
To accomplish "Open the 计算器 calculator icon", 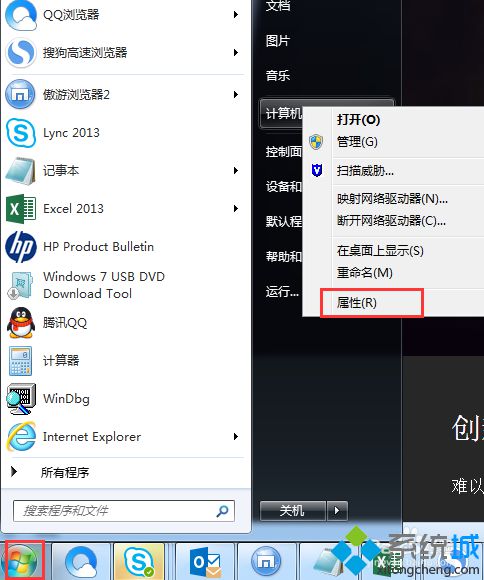I will tap(20, 361).
